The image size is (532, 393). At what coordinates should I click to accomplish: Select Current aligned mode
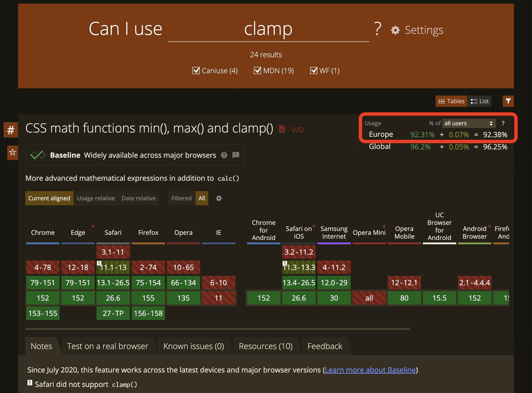pyautogui.click(x=49, y=198)
